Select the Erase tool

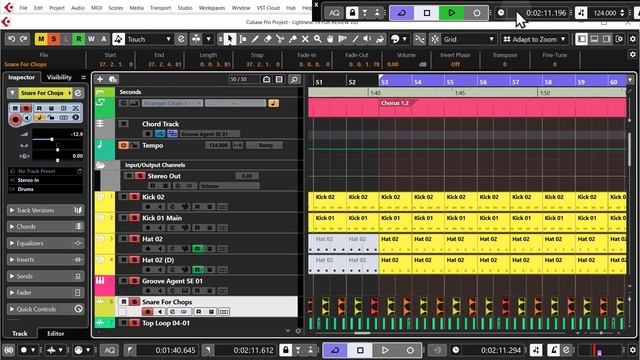coord(268,39)
